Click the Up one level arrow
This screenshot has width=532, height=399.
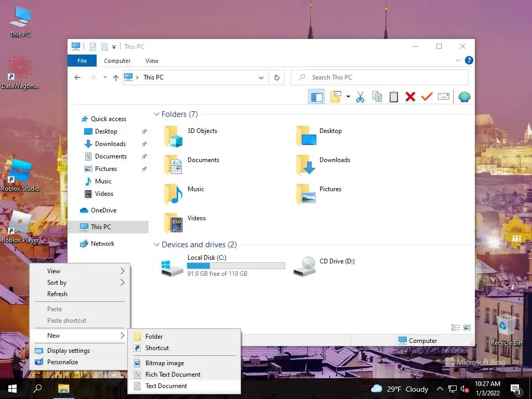116,78
